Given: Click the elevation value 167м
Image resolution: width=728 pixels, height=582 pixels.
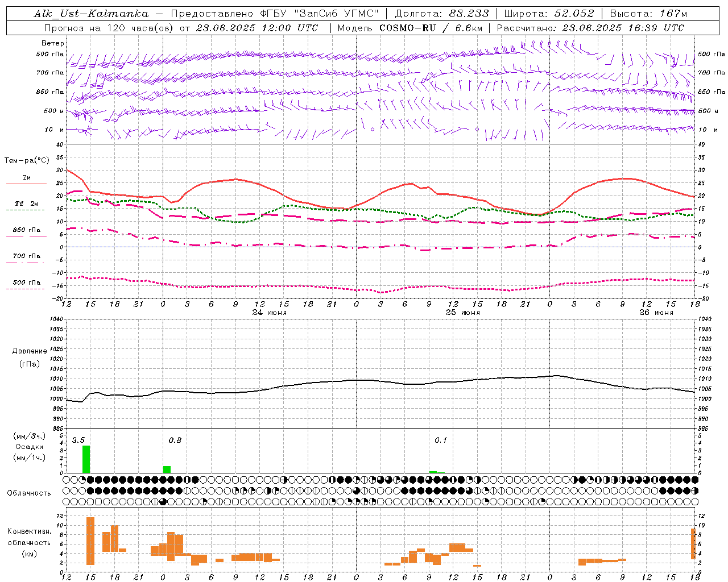Looking at the screenshot, I should click(x=673, y=14).
